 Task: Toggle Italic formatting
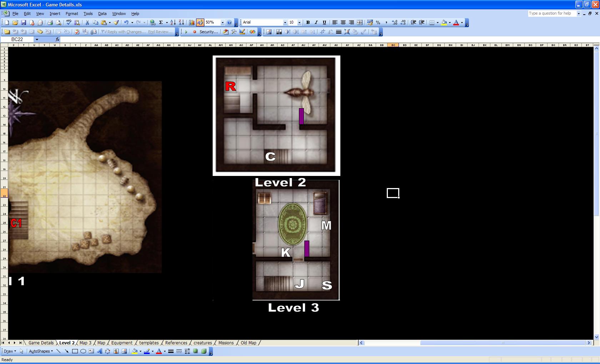pos(316,22)
